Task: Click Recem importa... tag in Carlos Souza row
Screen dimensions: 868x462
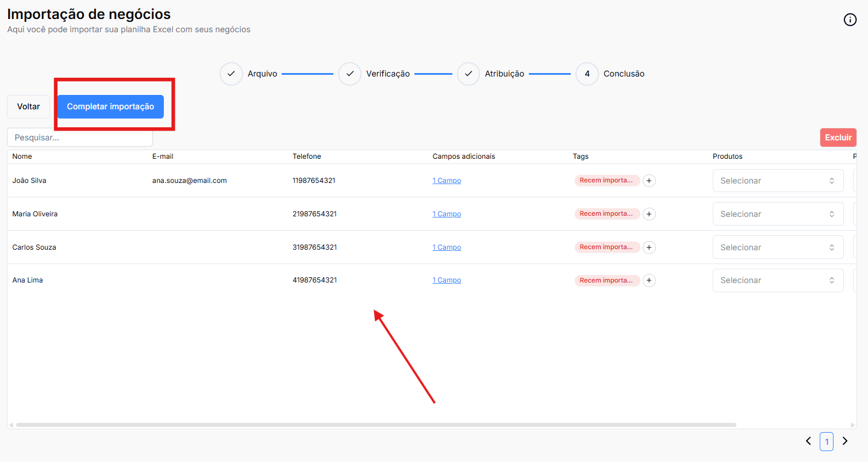Action: [607, 247]
